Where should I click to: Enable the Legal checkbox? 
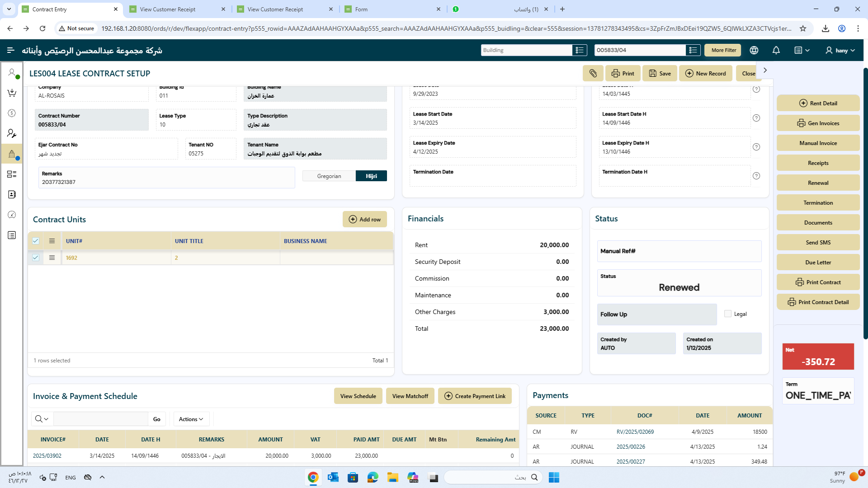pos(727,314)
